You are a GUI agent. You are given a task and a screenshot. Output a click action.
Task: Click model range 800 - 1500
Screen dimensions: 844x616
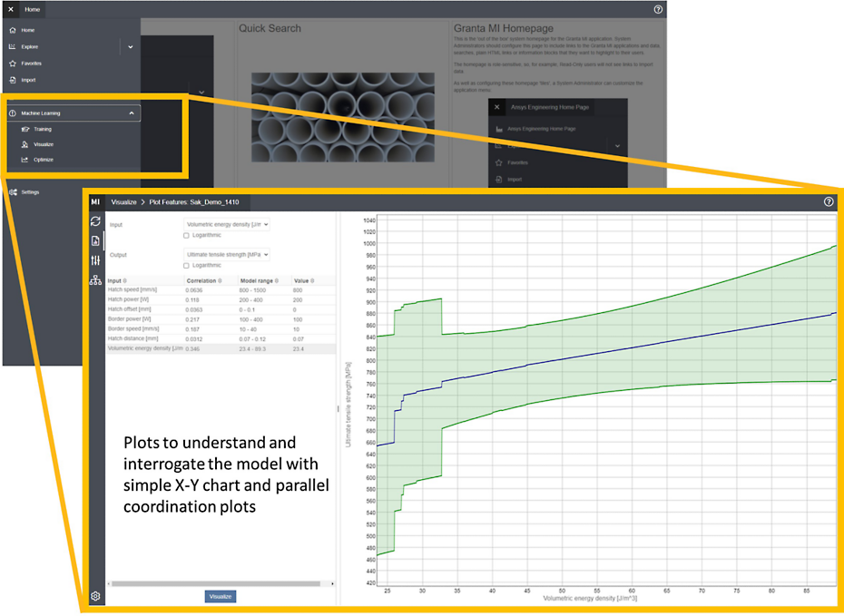point(252,290)
